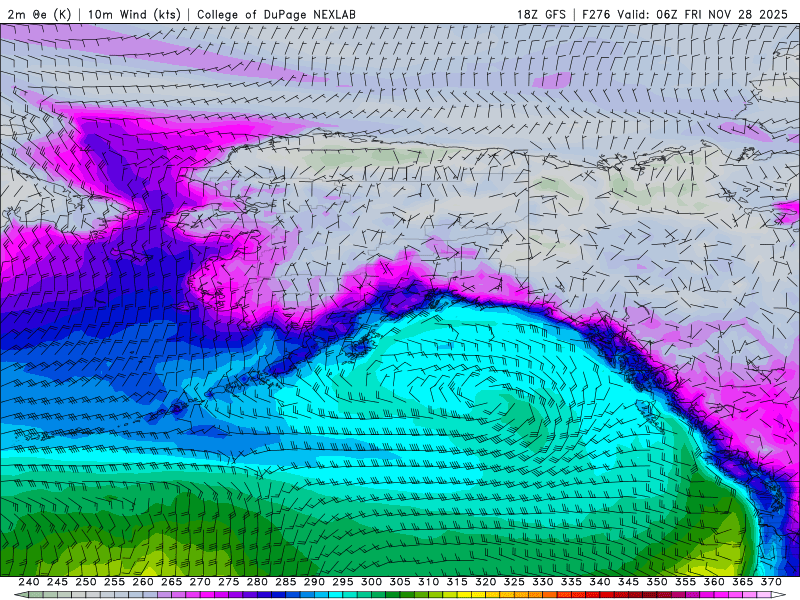Click the 280 value on the legend
The image size is (800, 600).
(x=257, y=582)
